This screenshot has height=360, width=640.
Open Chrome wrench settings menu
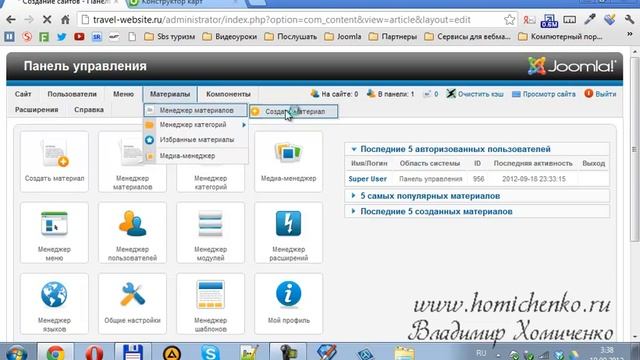pyautogui.click(x=629, y=20)
